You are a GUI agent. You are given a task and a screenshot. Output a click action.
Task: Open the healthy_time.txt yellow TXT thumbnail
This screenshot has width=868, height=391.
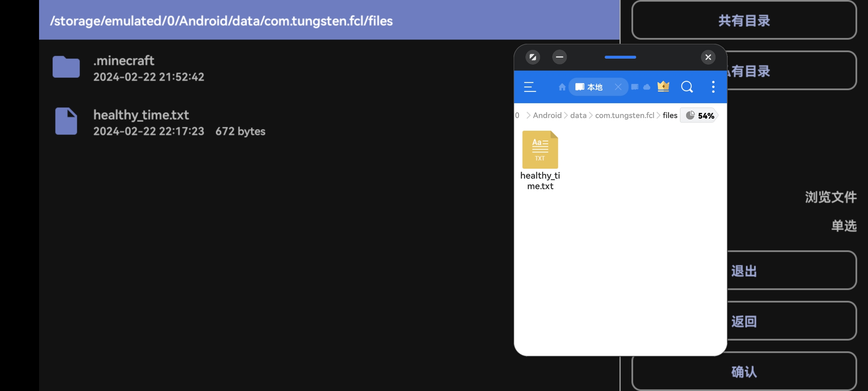pos(540,150)
